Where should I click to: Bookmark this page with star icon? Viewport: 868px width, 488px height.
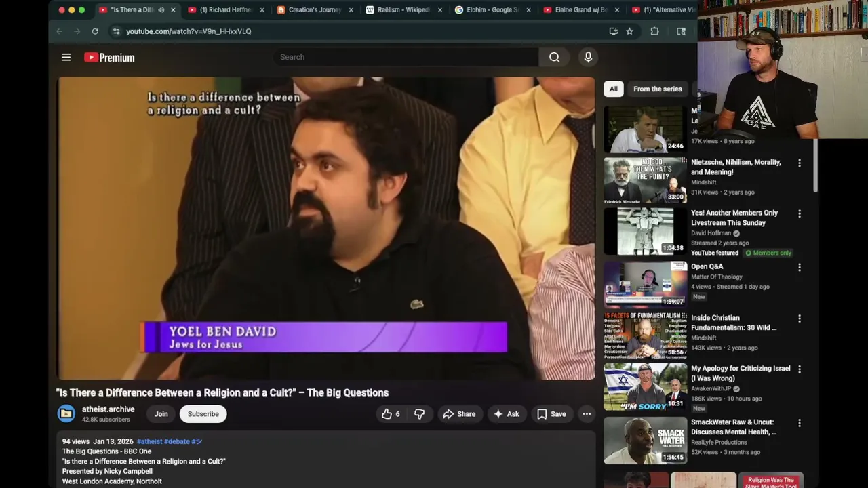pos(629,31)
